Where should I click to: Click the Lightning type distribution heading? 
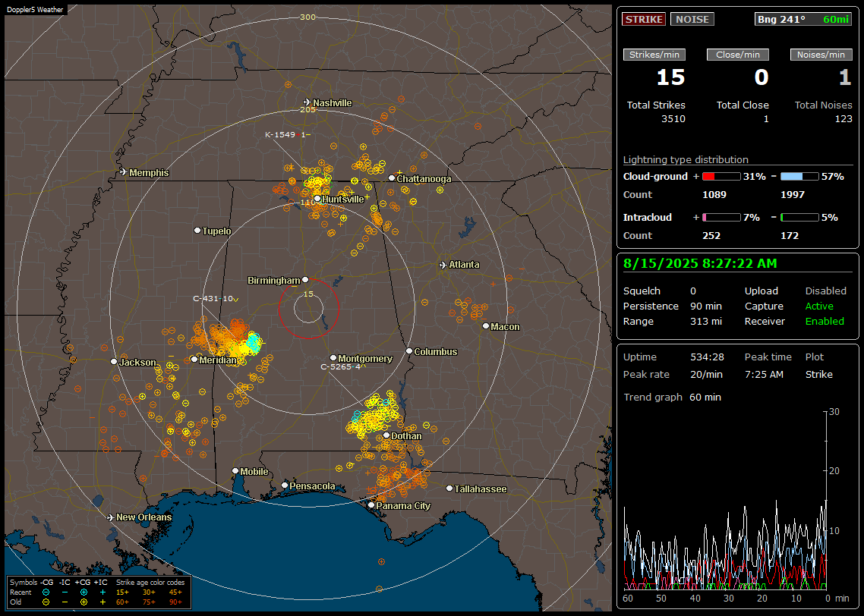pyautogui.click(x=686, y=159)
